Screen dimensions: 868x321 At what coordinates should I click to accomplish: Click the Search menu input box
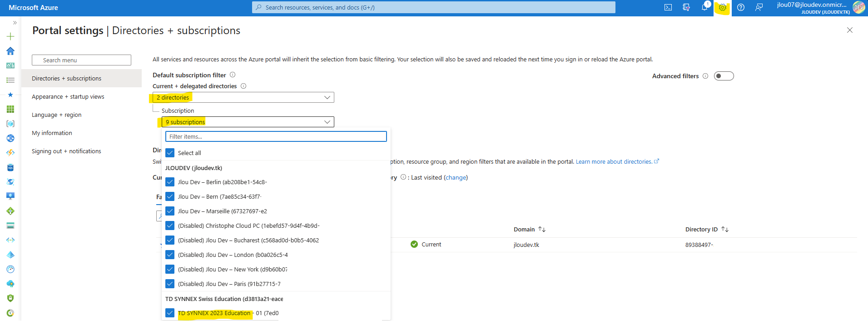coord(82,60)
